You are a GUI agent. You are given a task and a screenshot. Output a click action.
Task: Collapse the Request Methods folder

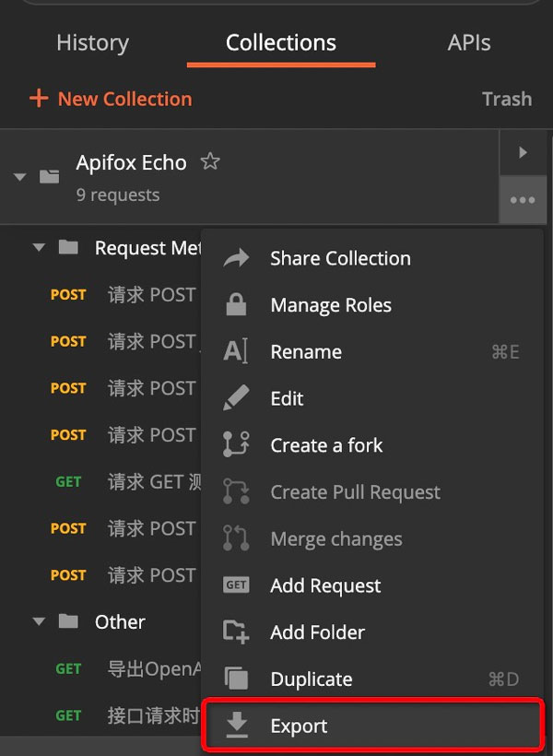tap(39, 248)
